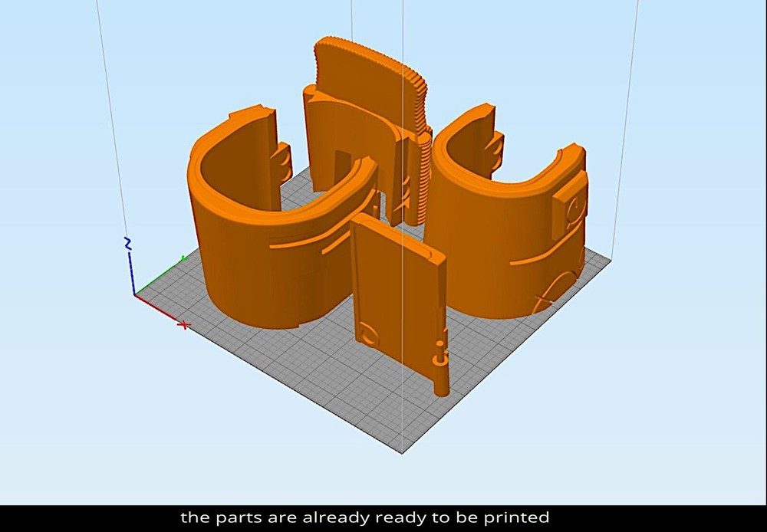The height and width of the screenshot is (532, 767).
Task: Click the green tick mark above the axis origin
Action: pos(183,258)
